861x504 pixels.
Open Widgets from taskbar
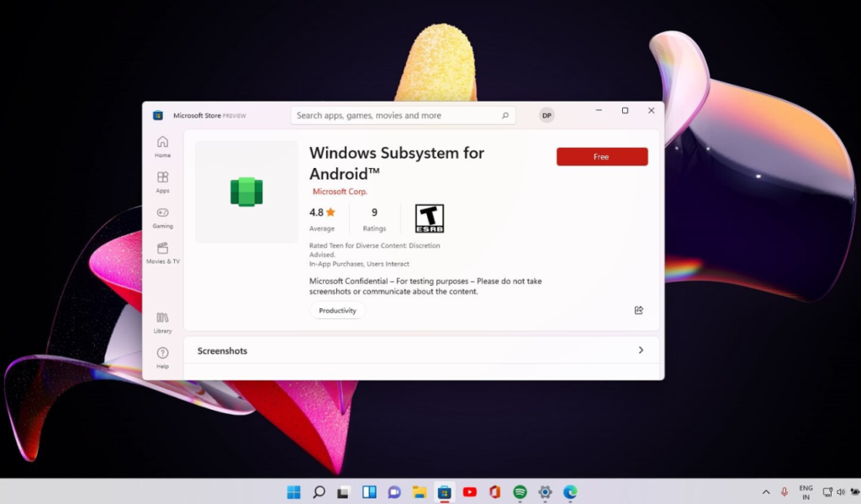coord(369,492)
